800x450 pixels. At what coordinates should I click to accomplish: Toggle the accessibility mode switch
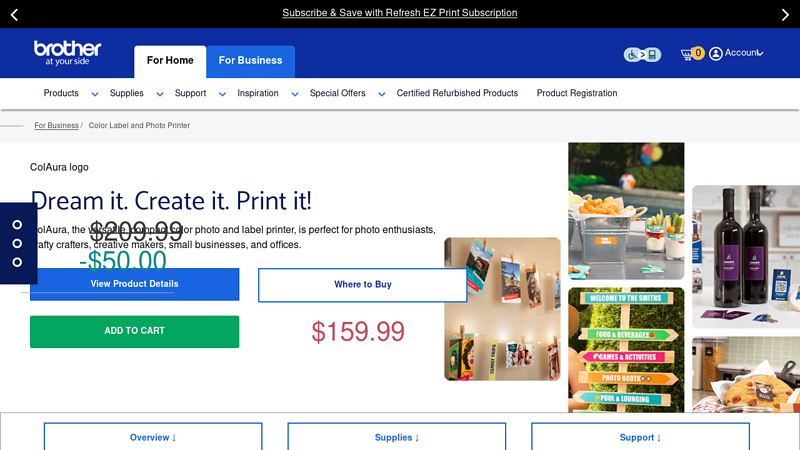pyautogui.click(x=642, y=54)
